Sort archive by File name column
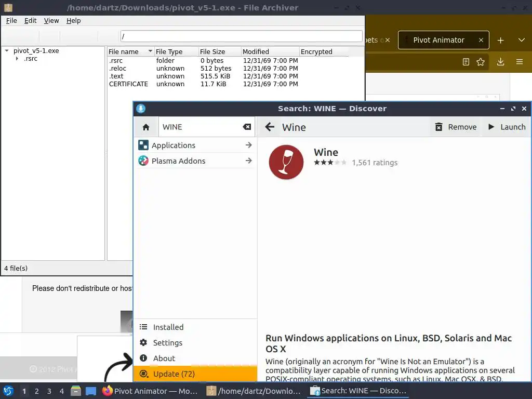This screenshot has height=399, width=532. tap(130, 51)
